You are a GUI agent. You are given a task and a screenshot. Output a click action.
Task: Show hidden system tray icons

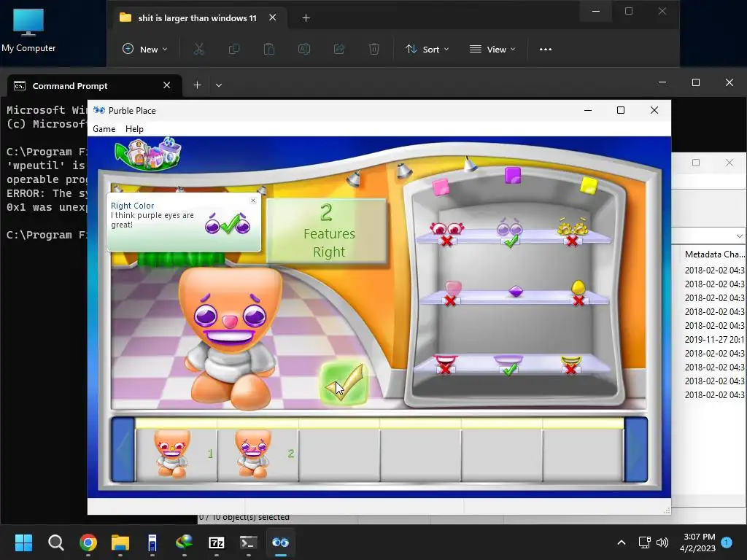[x=622, y=542]
